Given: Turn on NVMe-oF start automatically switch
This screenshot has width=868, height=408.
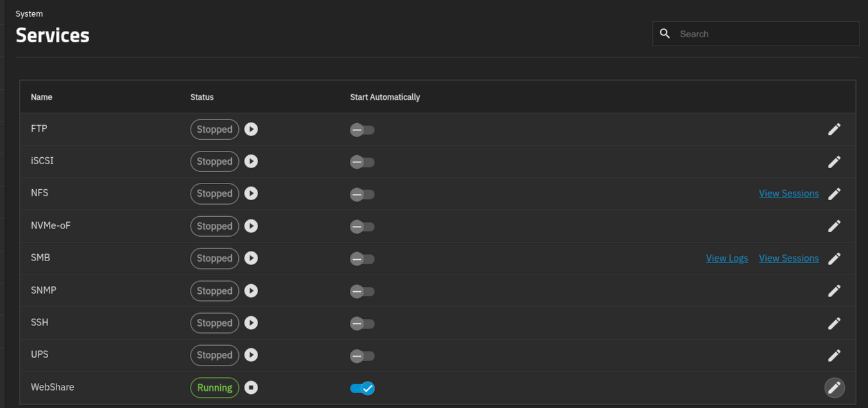Looking at the screenshot, I should pyautogui.click(x=362, y=226).
